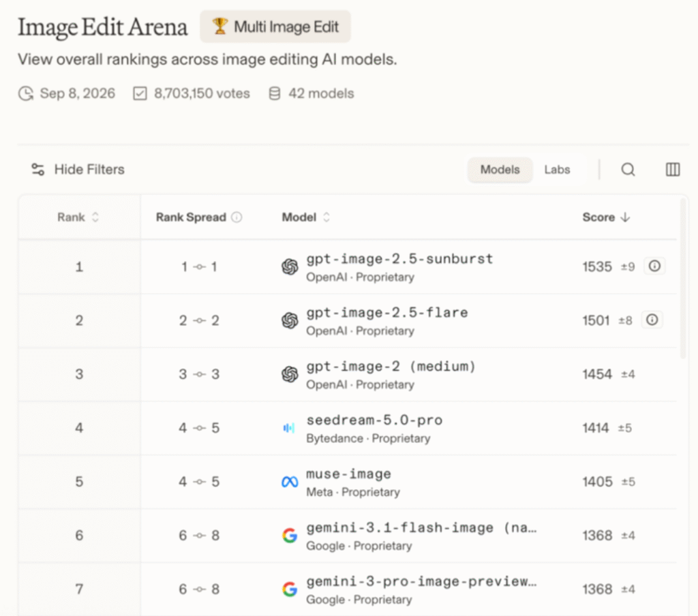Click the rank spread 2 to 2 cell
This screenshot has height=616, width=698.
(199, 320)
